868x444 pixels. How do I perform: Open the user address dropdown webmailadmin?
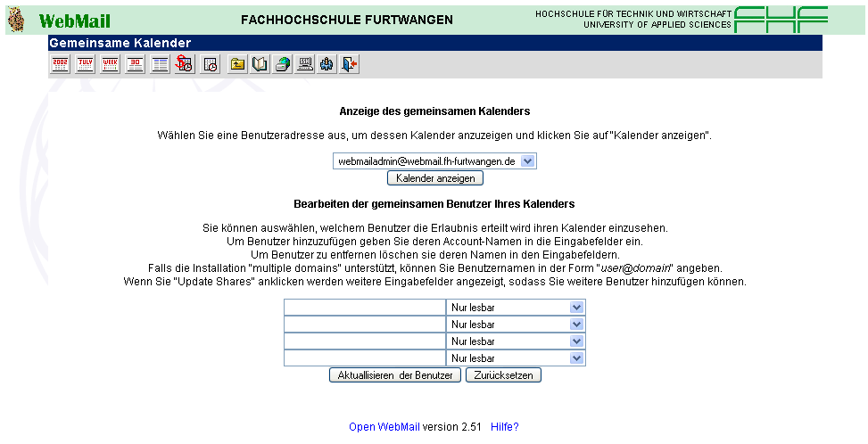click(x=434, y=160)
